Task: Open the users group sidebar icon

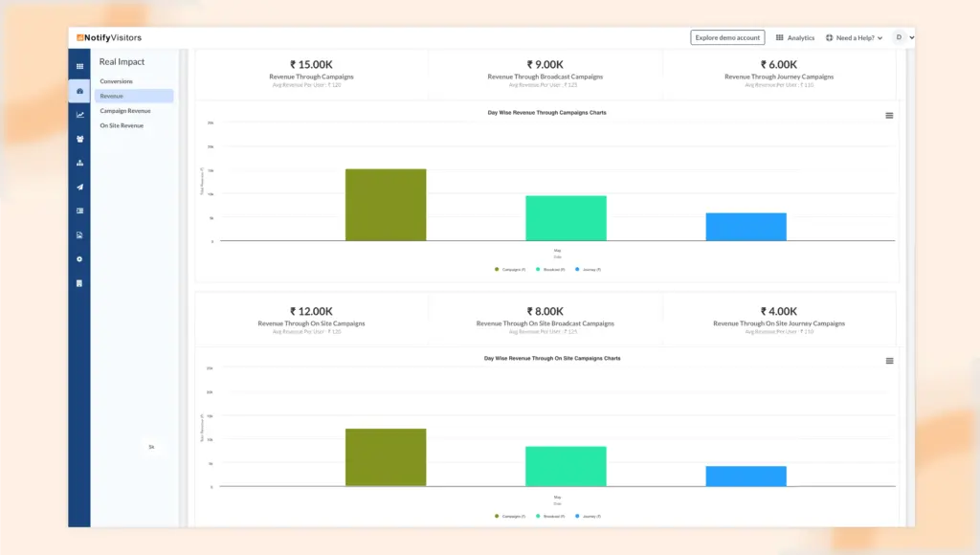Action: point(79,139)
